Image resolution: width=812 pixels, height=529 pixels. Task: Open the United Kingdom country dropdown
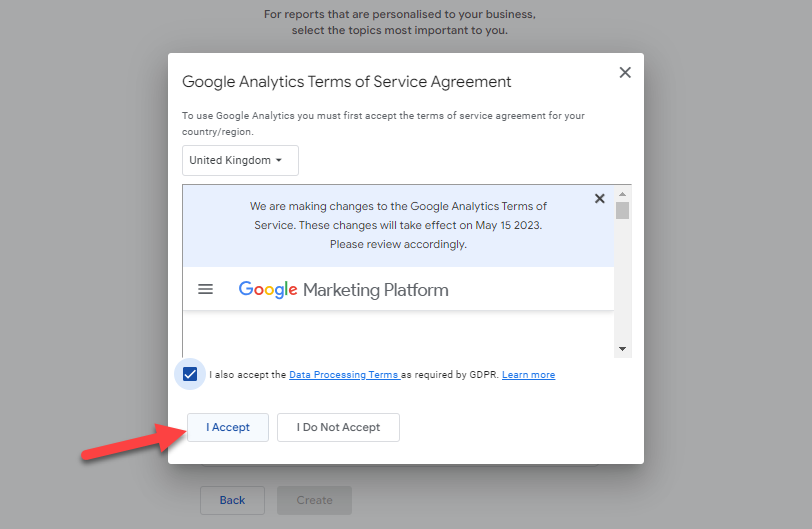(x=240, y=160)
